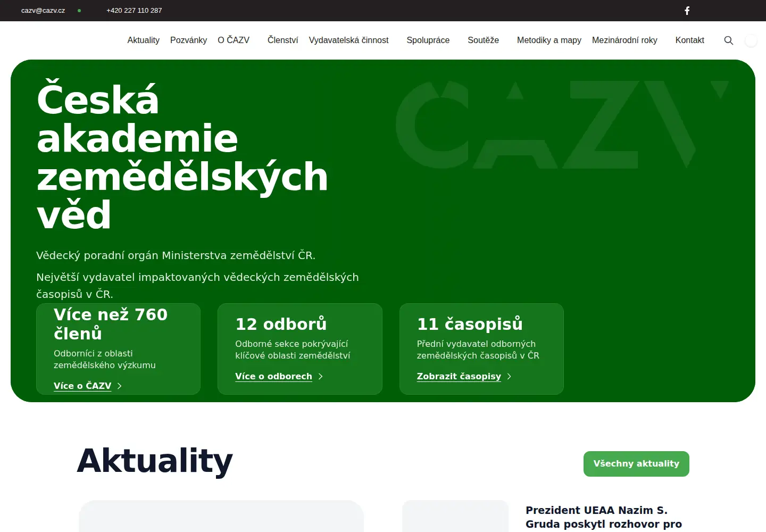The height and width of the screenshot is (532, 766).
Task: Click the Přední vydavatel odborných zemědělských časopisů text
Action: point(478,350)
